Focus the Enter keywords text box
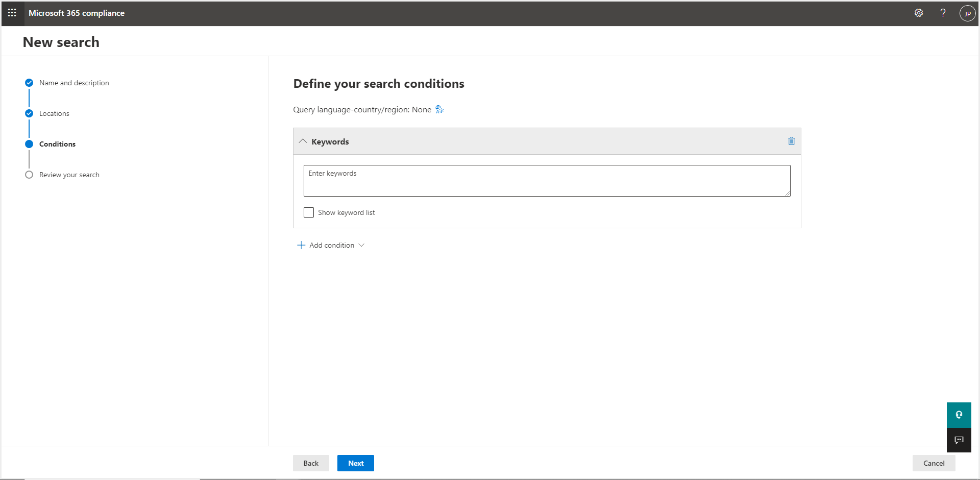This screenshot has width=980, height=480. coord(546,181)
